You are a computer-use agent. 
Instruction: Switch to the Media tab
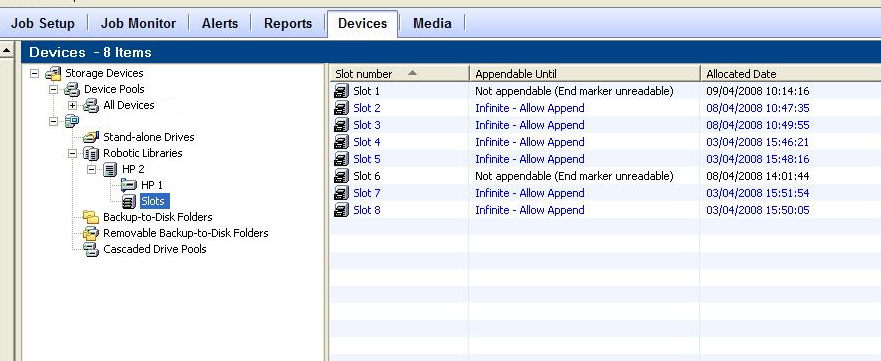[x=432, y=24]
